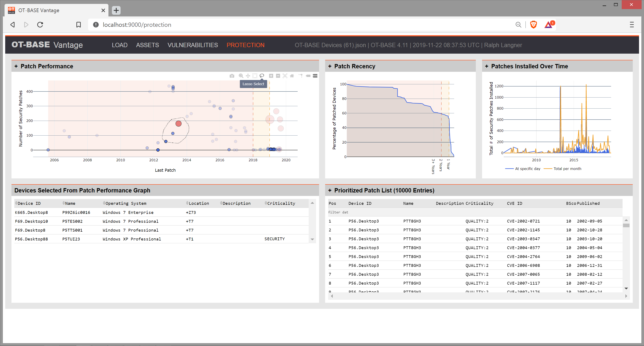This screenshot has width=644, height=346.
Task: Open the site information icon in address bar
Action: click(x=96, y=25)
